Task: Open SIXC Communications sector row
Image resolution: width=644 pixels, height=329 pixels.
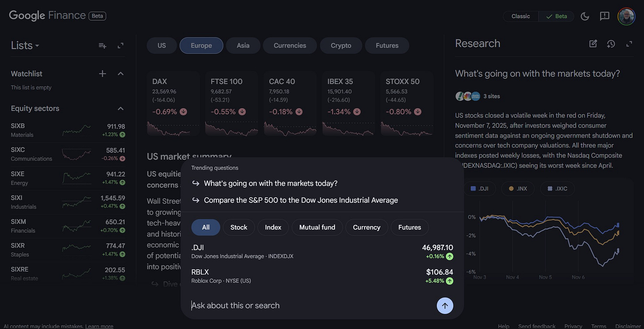Action: click(x=68, y=154)
